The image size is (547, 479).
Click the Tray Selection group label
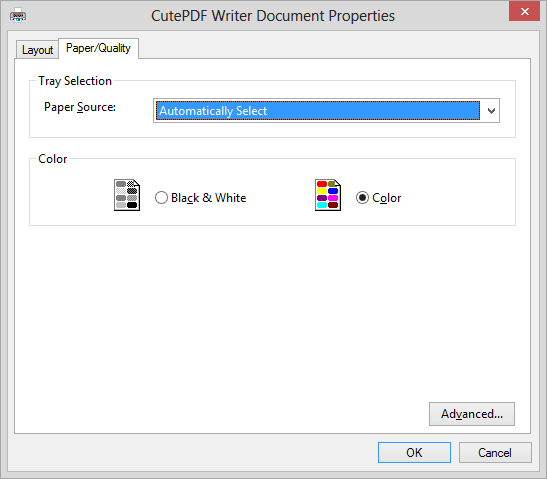click(x=75, y=81)
